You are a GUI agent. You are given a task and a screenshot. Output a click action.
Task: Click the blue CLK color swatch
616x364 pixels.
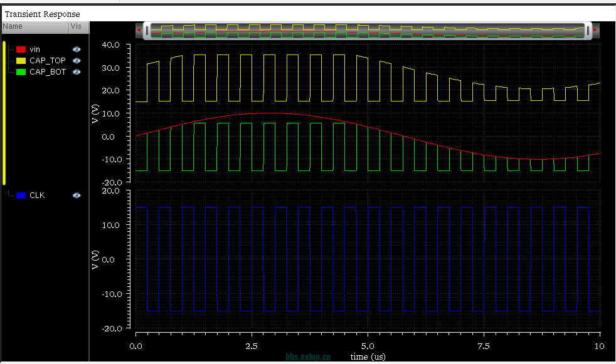coord(21,195)
